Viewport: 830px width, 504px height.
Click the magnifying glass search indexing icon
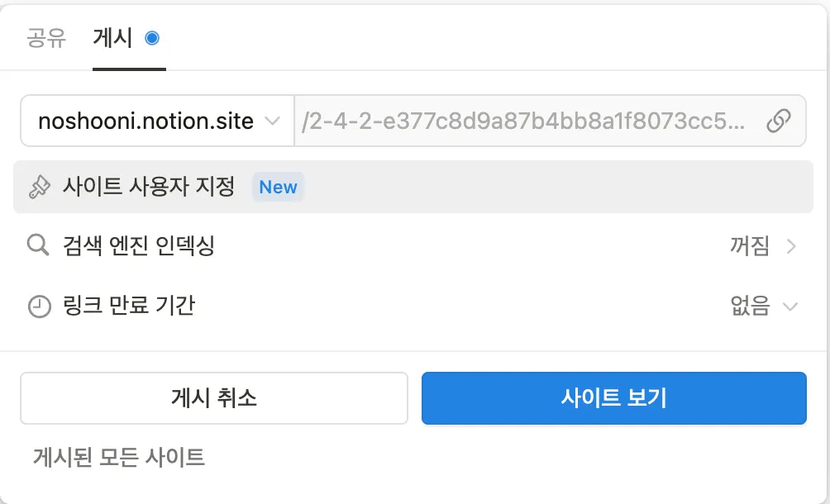click(x=38, y=246)
